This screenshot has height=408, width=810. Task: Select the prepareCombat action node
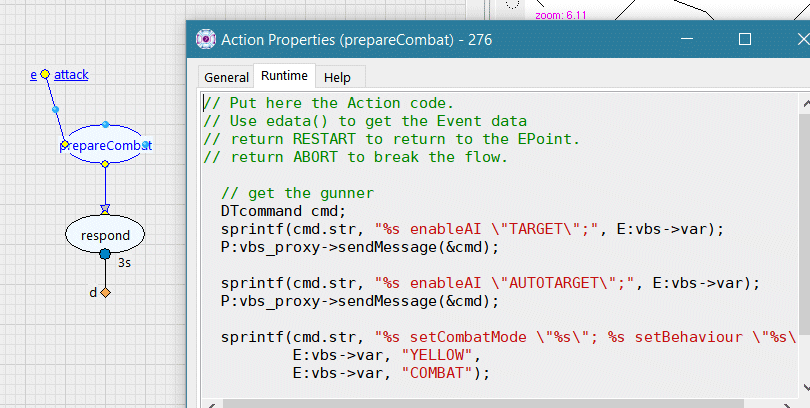(x=105, y=145)
